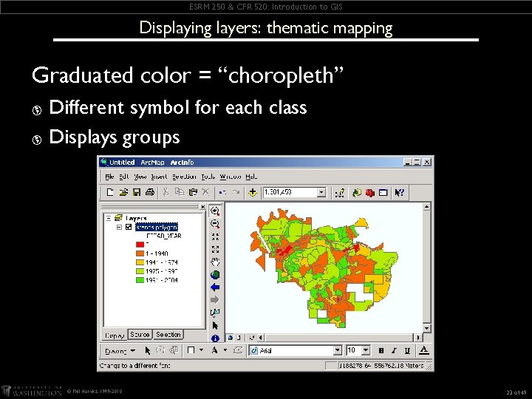Click the bright green bottom class swatch
The width and height of the screenshot is (532, 399).
click(140, 280)
